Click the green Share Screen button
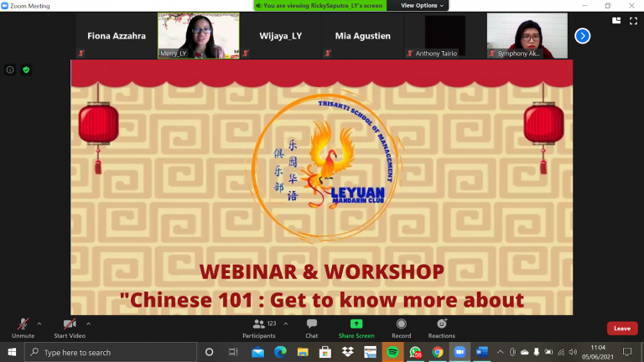Viewport: 644px width, 362px height. coord(356,328)
